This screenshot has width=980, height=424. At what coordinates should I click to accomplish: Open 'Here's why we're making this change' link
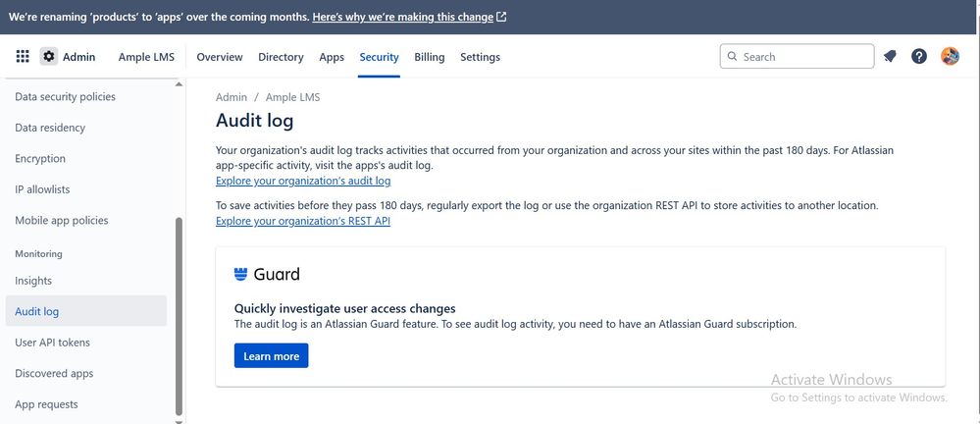click(402, 17)
